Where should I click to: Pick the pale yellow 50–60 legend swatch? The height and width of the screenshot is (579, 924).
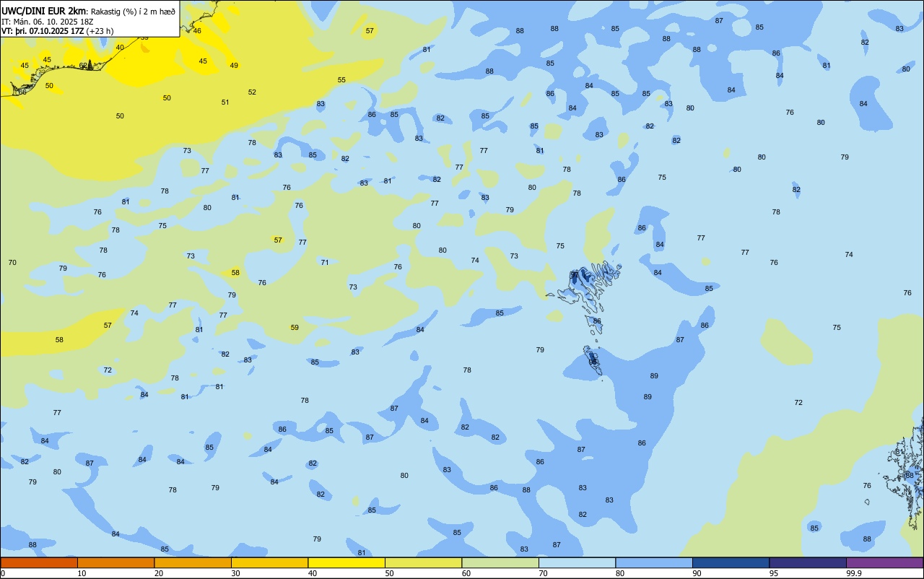coord(423,562)
